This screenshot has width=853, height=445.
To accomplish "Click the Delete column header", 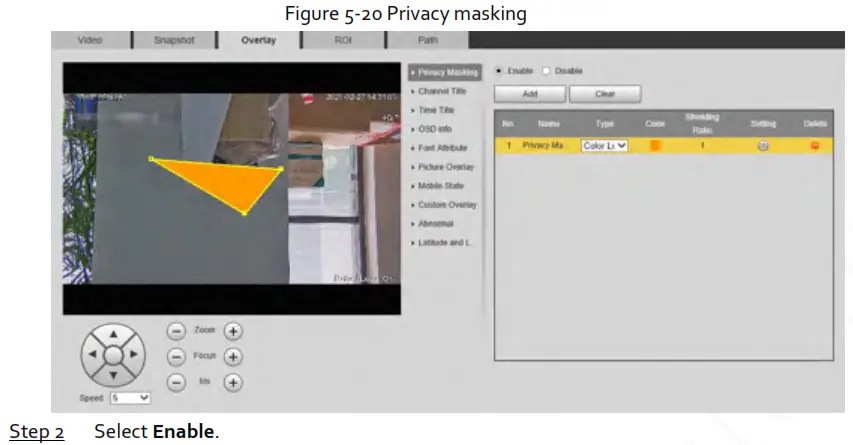I will [815, 123].
